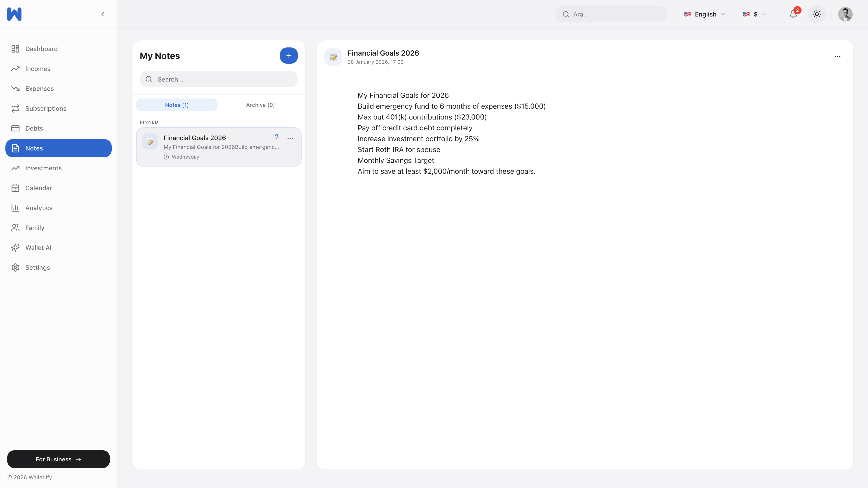Image resolution: width=868 pixels, height=488 pixels.
Task: Expand the English language dropdown
Action: coord(705,14)
